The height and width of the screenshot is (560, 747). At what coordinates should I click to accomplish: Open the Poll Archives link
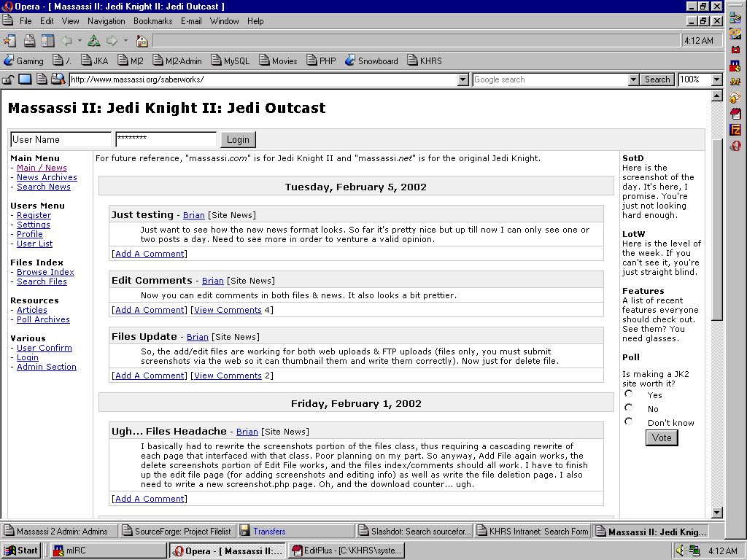click(43, 319)
